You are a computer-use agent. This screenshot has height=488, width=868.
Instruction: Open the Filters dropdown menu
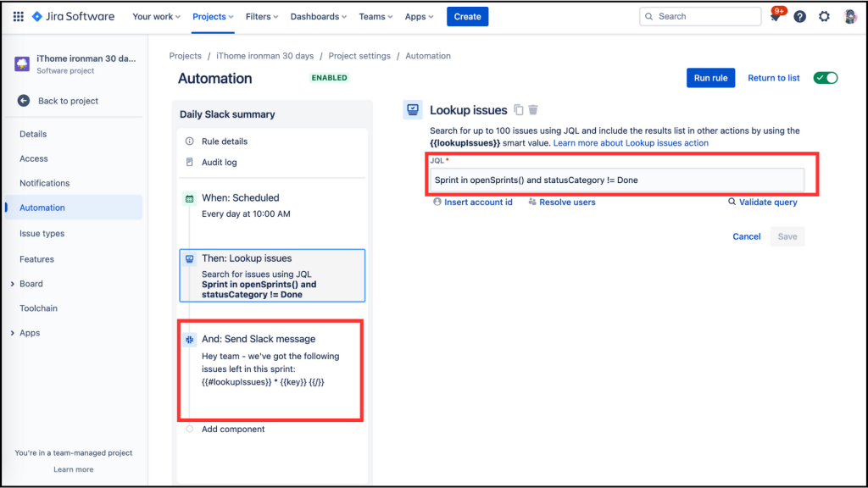[262, 17]
